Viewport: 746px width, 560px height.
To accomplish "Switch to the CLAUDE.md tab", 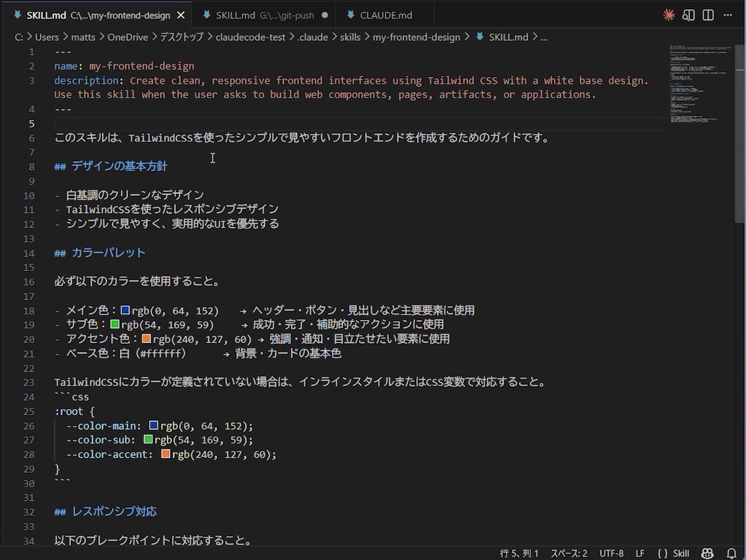I will click(x=385, y=15).
